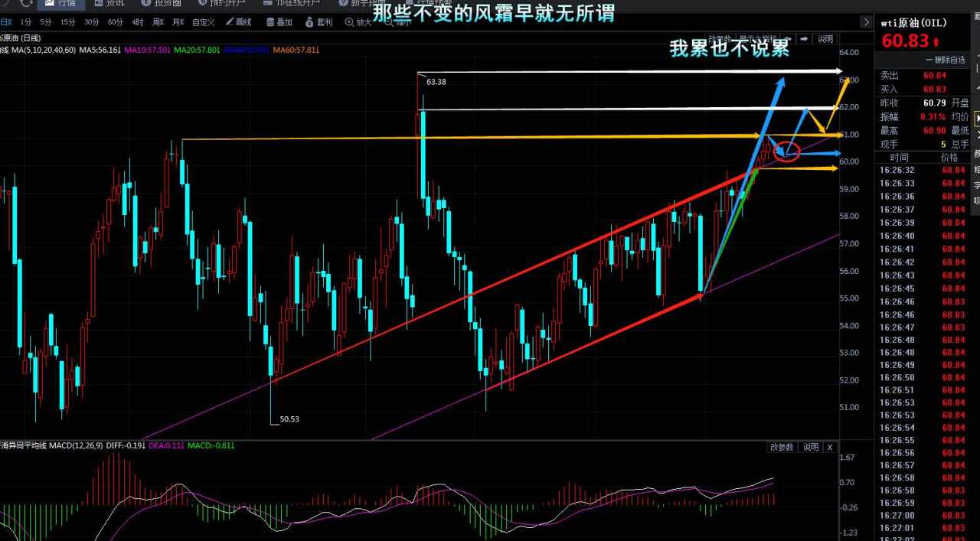Click the wti原油(OIL) instrument title

point(913,23)
